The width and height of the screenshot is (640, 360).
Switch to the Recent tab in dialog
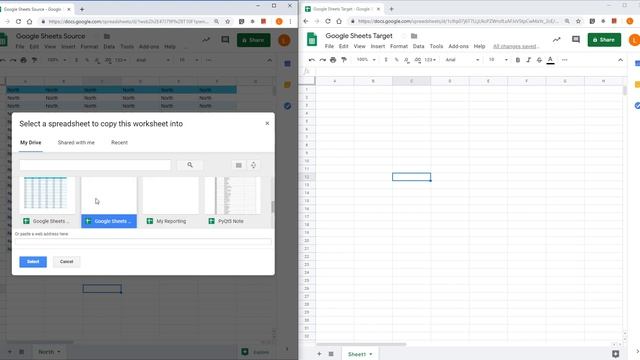(119, 142)
